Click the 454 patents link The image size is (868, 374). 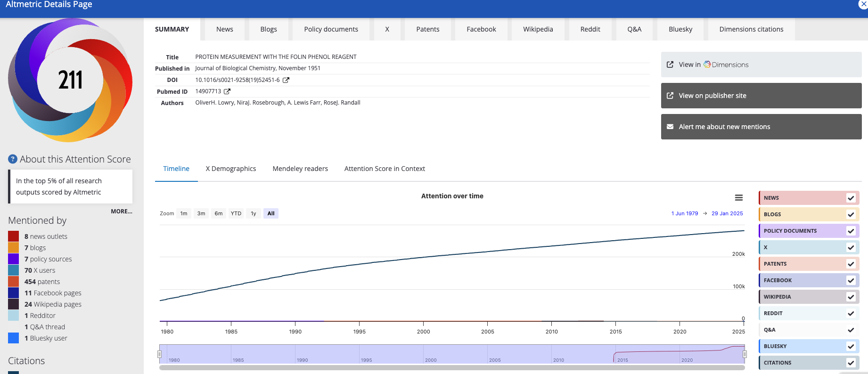coord(42,282)
